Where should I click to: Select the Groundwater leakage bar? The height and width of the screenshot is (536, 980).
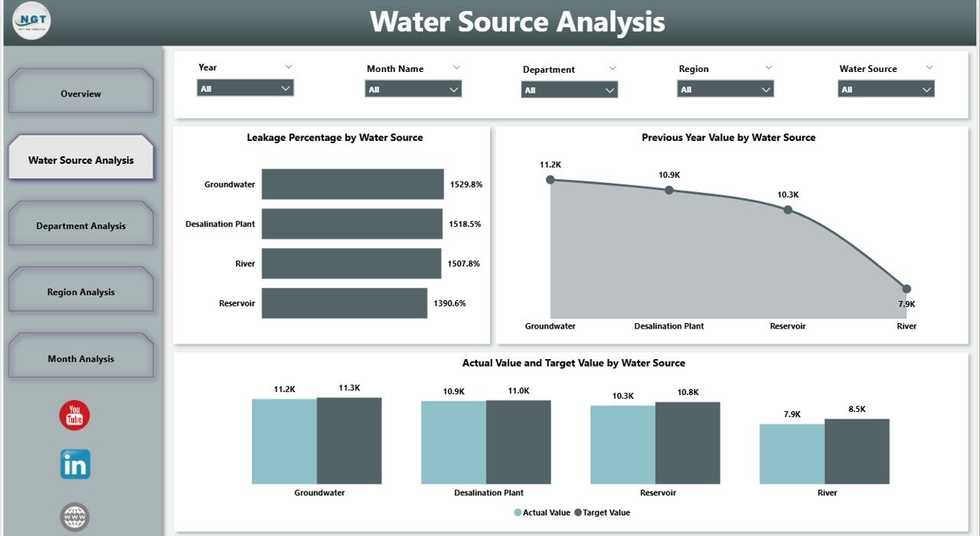point(352,185)
